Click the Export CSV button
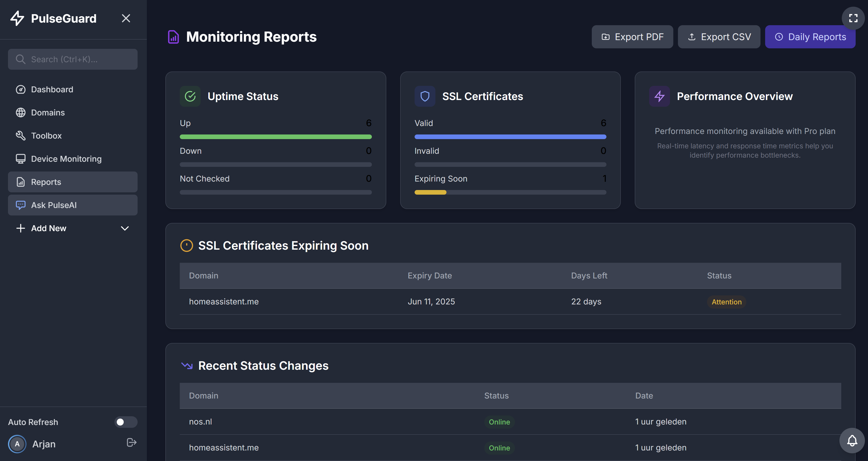 click(x=719, y=37)
